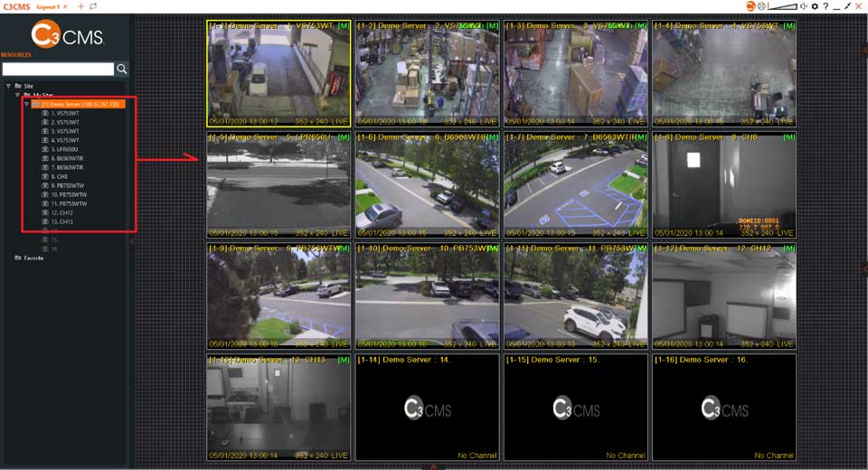Image resolution: width=868 pixels, height=470 pixels.
Task: Select the dark CH8 camera video tile
Action: [723, 185]
